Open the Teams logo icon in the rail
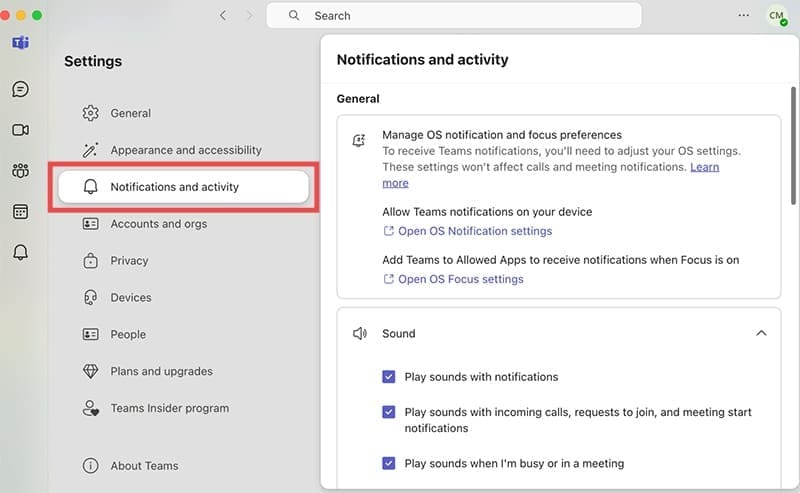The height and width of the screenshot is (493, 800). pyautogui.click(x=20, y=42)
